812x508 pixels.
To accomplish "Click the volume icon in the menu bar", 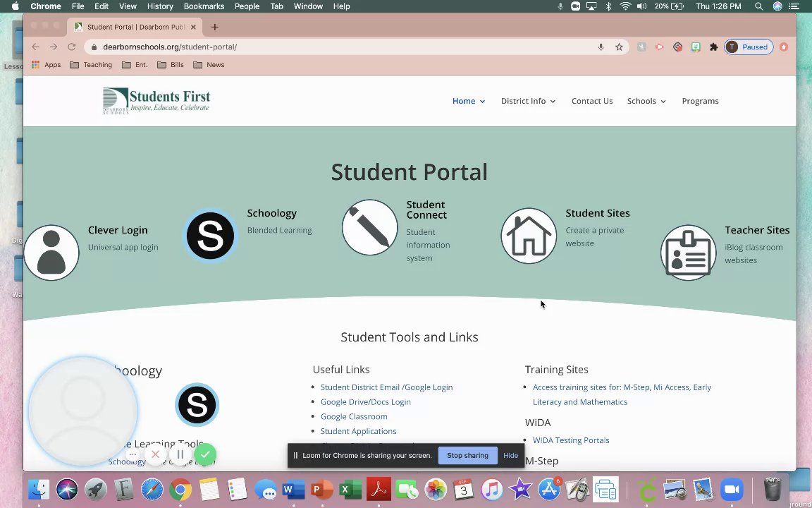I will click(x=641, y=6).
